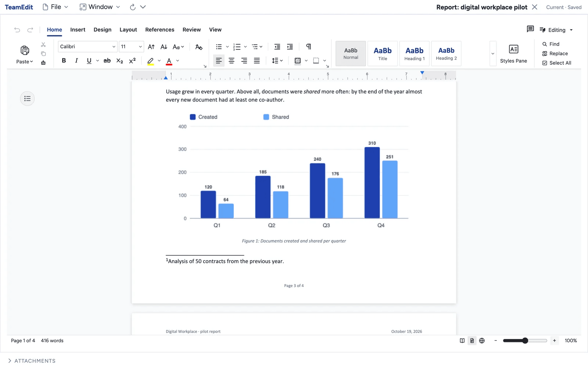Click the Format Painter icon below Copy
Image resolution: width=588 pixels, height=368 pixels.
pyautogui.click(x=43, y=63)
